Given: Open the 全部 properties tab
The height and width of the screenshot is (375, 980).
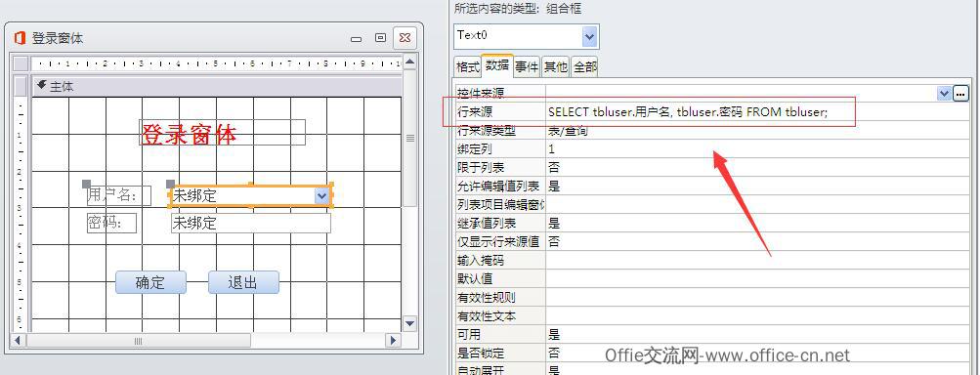Looking at the screenshot, I should pyautogui.click(x=585, y=66).
